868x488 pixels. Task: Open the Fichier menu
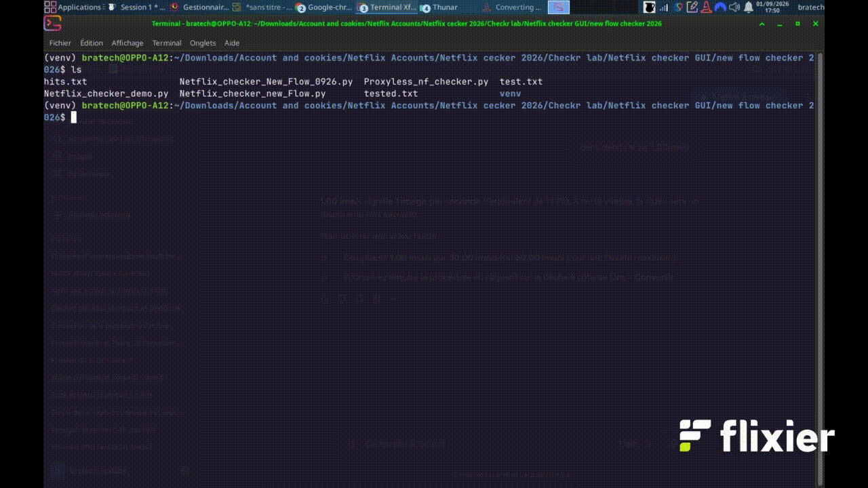(x=60, y=43)
